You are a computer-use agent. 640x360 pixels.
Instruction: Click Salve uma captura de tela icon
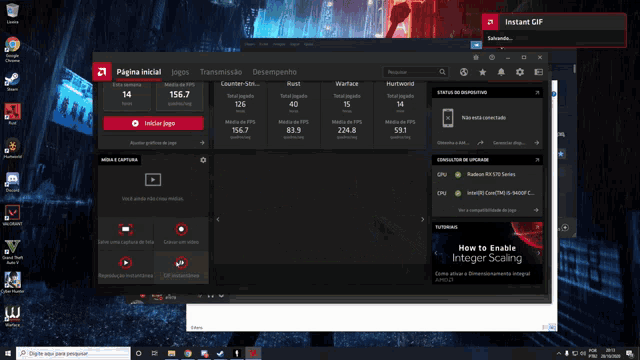pos(126,229)
